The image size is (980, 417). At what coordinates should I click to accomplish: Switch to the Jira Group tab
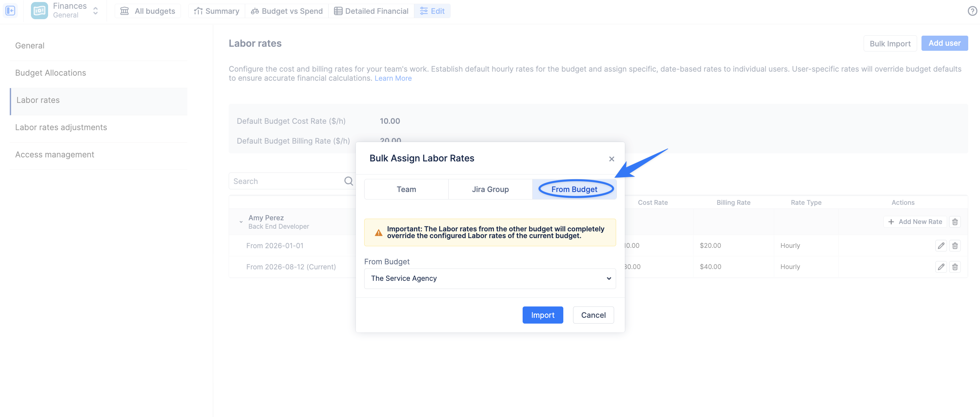tap(490, 189)
